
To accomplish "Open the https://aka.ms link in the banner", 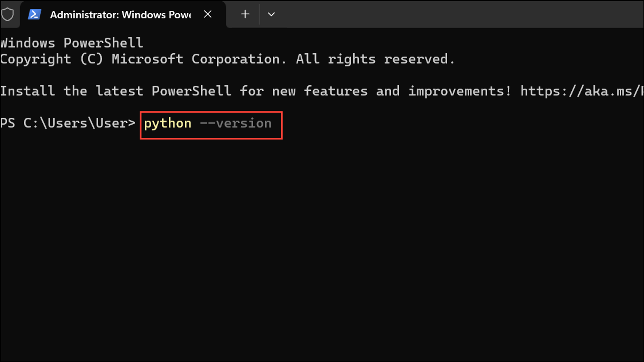I will [581, 90].
